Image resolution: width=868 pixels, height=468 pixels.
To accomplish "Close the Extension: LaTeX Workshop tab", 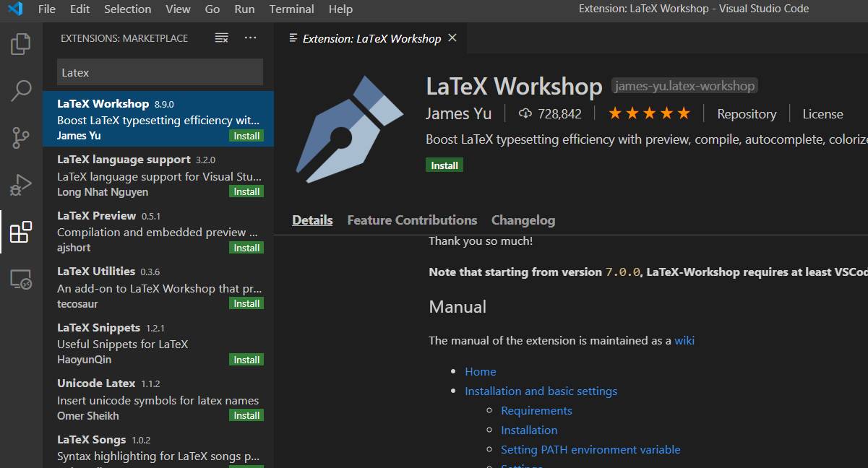I will coord(452,38).
